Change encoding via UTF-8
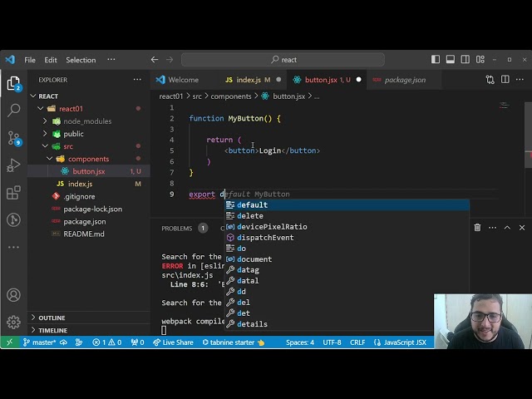This screenshot has height=399, width=532. [332, 342]
